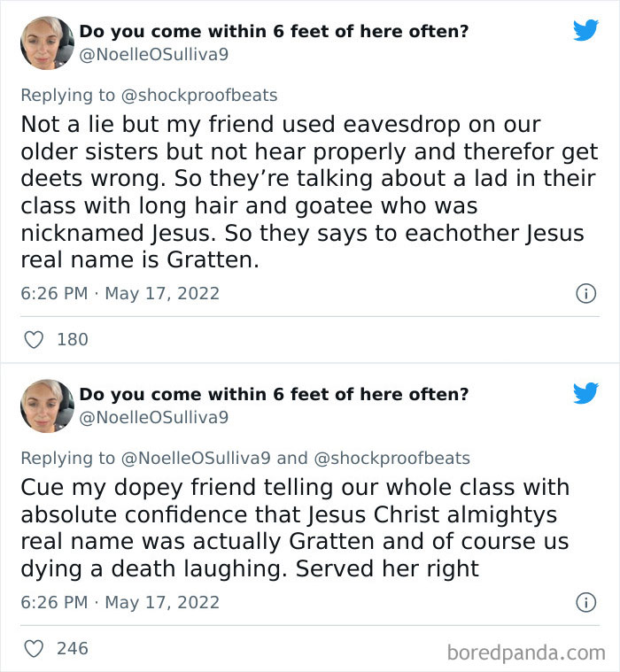The height and width of the screenshot is (672, 620).
Task: Open profile picture on the first tweet
Action: pyautogui.click(x=47, y=42)
